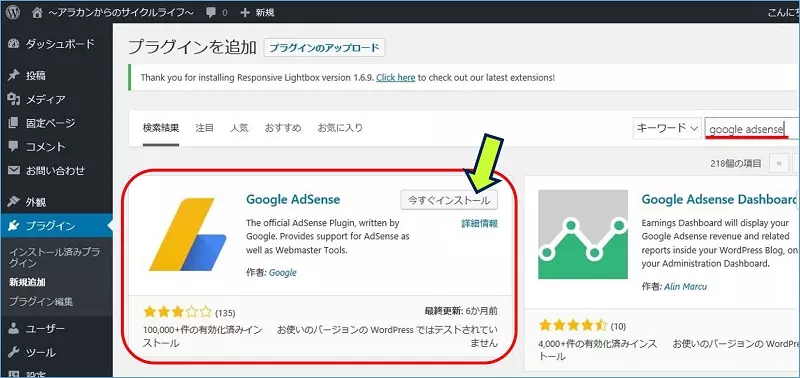This screenshot has height=378, width=800.
Task: Open the お問い合わせ menu item
Action: (56, 170)
